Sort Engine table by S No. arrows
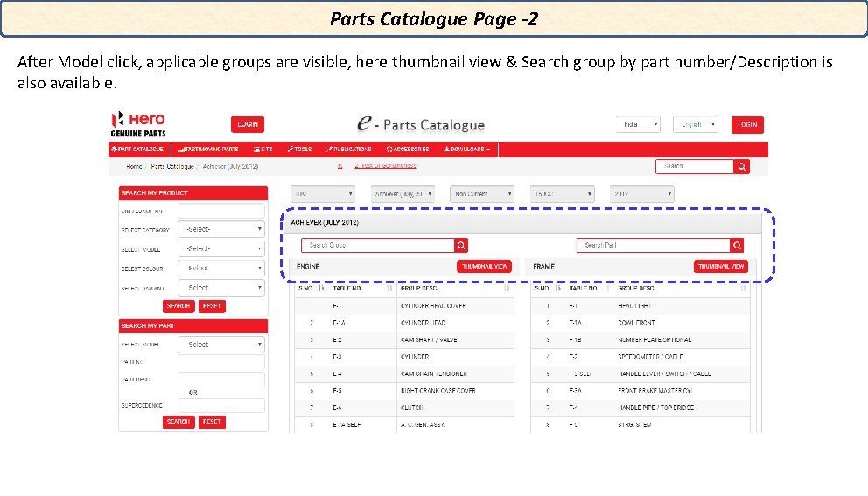Screen dimensions: 868x496 [x=322, y=289]
